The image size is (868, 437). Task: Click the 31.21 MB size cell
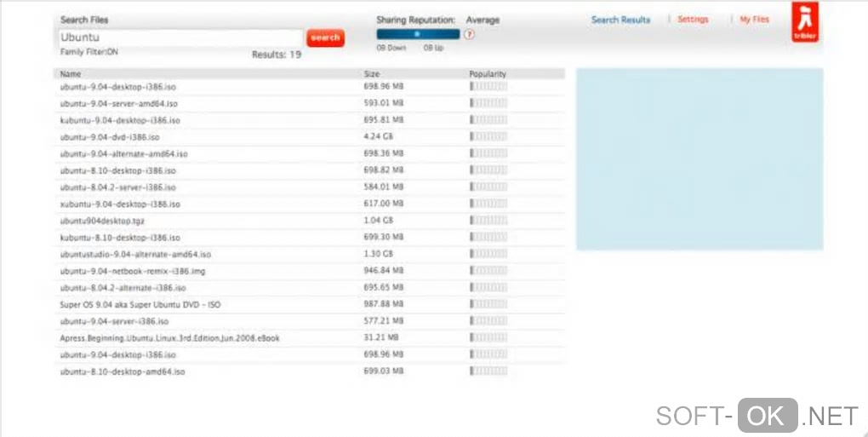pyautogui.click(x=381, y=336)
